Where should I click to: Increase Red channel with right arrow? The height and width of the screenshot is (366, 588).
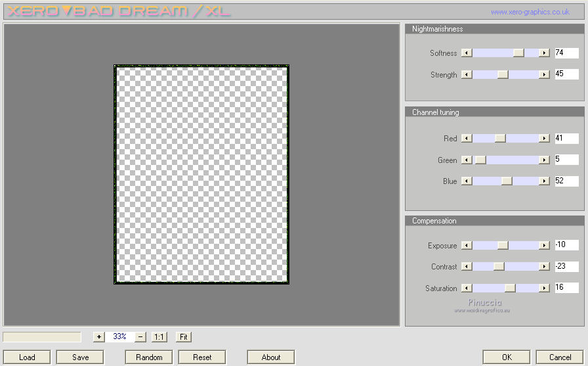pyautogui.click(x=544, y=139)
